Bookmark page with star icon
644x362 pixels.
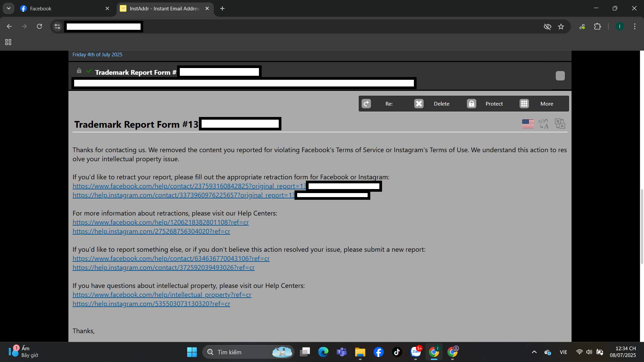561,26
